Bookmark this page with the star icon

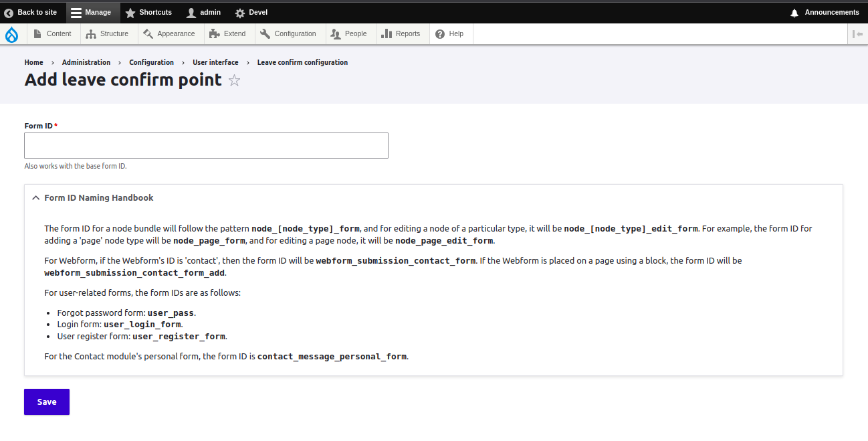234,80
